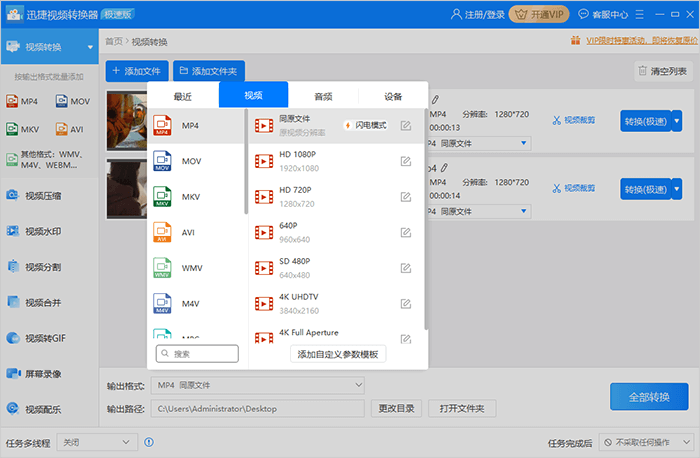Click output path field C:\Users\Administrator\Desktop
Screen dimensions: 700x458
point(258,408)
